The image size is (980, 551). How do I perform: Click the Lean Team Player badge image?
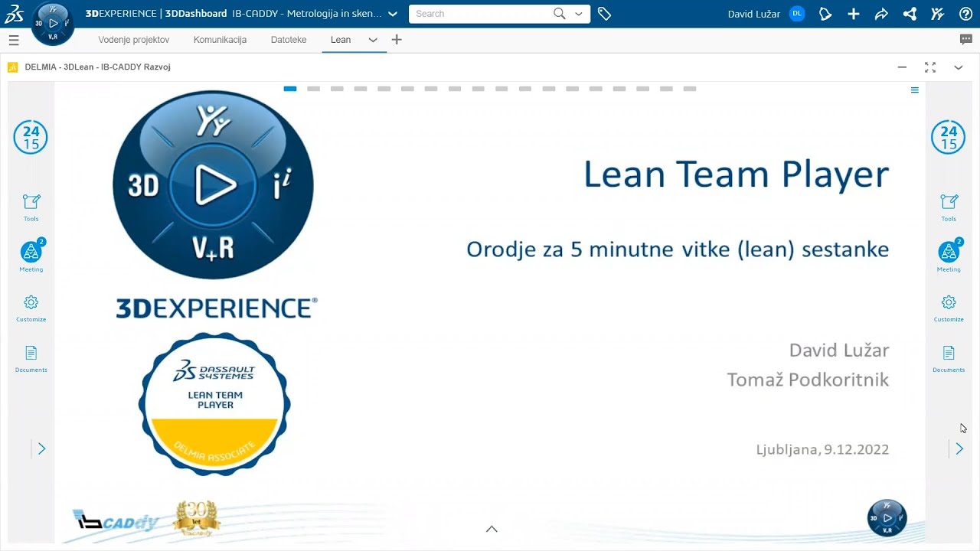(214, 403)
